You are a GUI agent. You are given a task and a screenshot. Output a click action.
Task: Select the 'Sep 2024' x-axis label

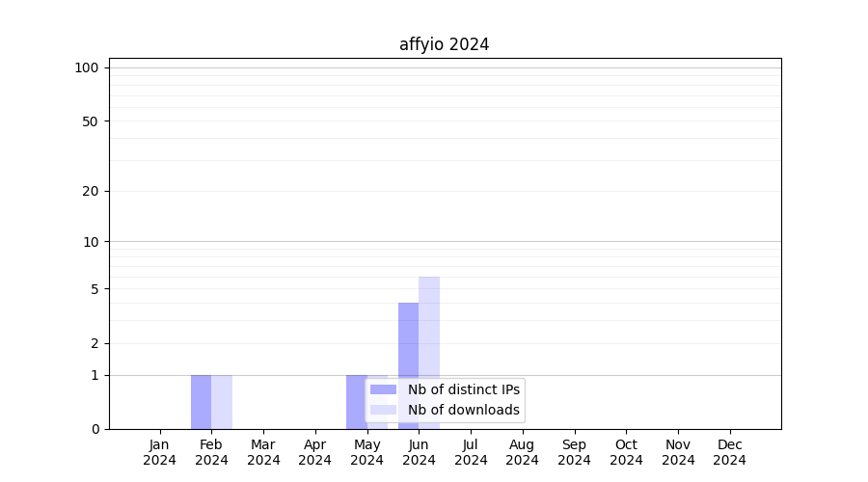tap(574, 452)
